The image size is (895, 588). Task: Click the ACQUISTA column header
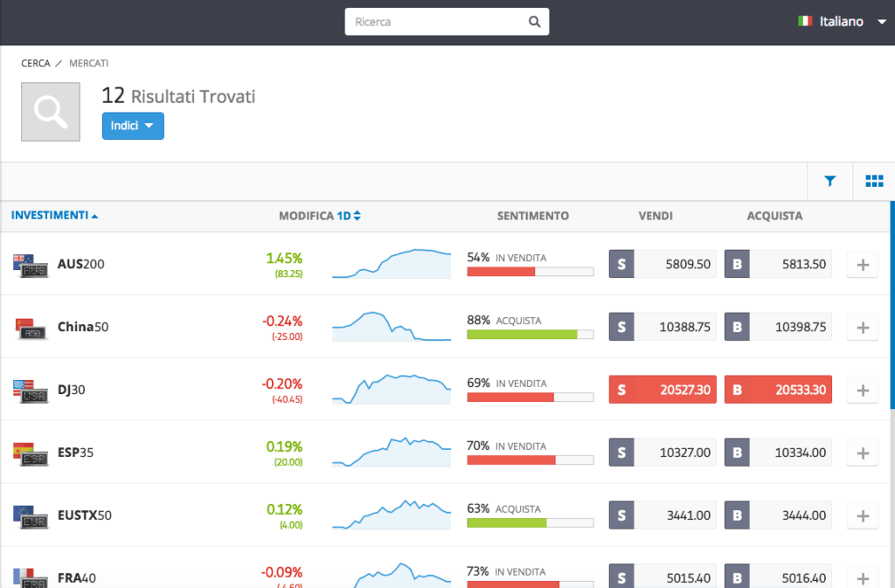tap(774, 216)
